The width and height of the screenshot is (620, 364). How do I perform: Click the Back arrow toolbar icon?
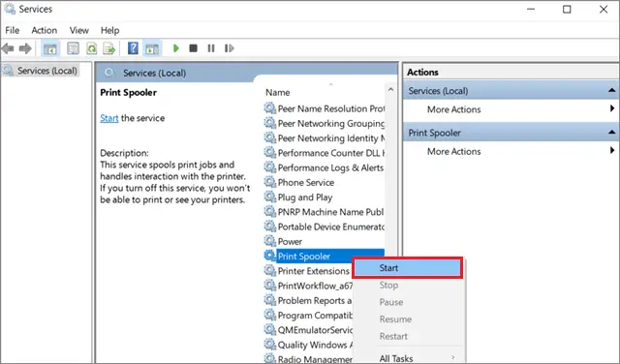click(8, 48)
